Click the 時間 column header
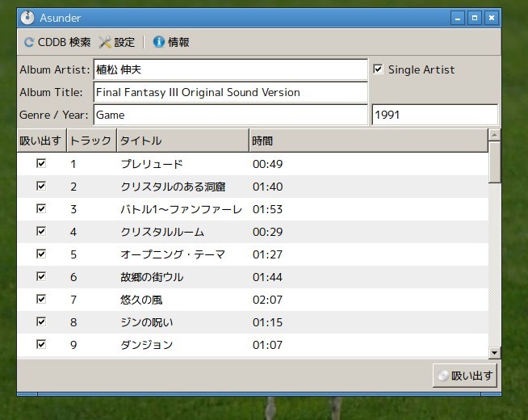Image resolution: width=528 pixels, height=420 pixels. (369, 141)
